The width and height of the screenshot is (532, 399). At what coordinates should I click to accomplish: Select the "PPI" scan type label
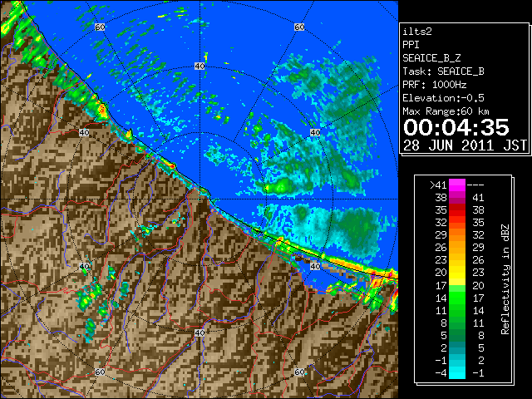pos(411,45)
